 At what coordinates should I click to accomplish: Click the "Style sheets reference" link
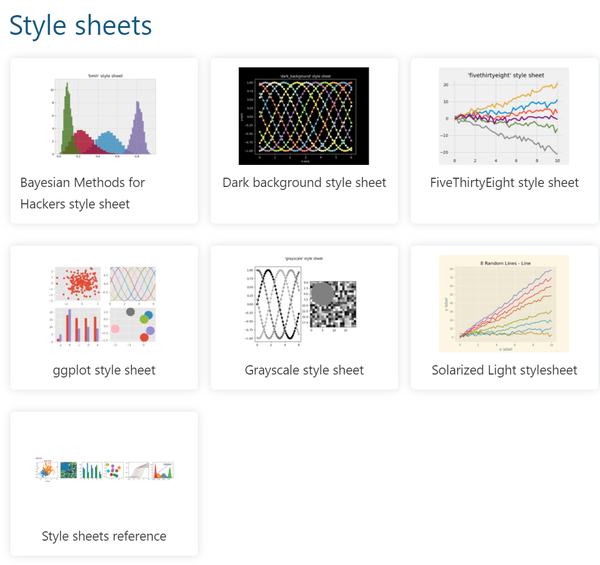pos(104,536)
